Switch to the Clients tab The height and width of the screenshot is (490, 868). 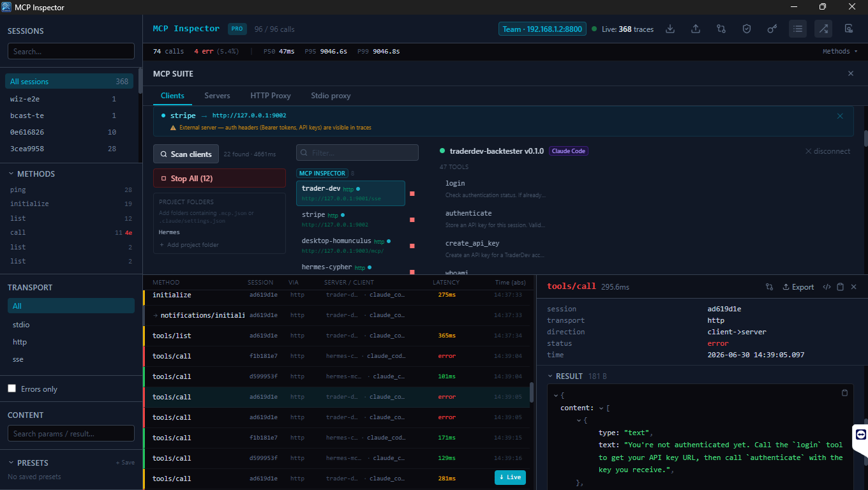[172, 96]
